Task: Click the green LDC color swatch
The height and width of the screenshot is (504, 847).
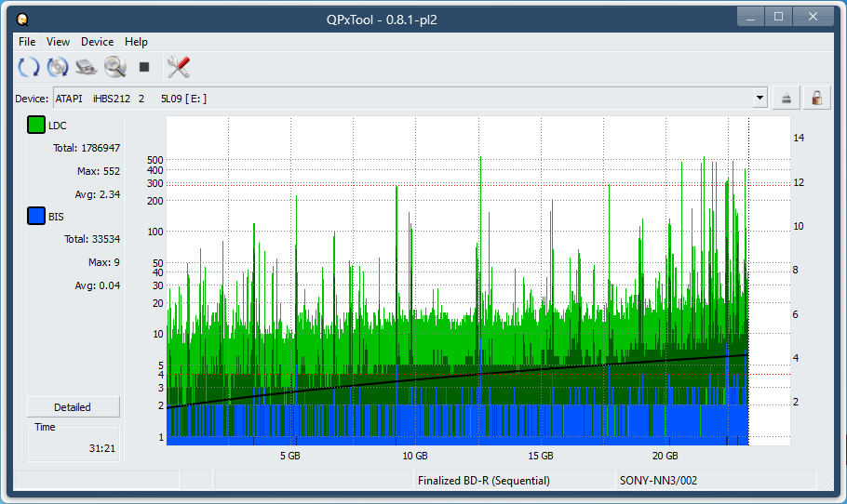Action: pos(36,125)
